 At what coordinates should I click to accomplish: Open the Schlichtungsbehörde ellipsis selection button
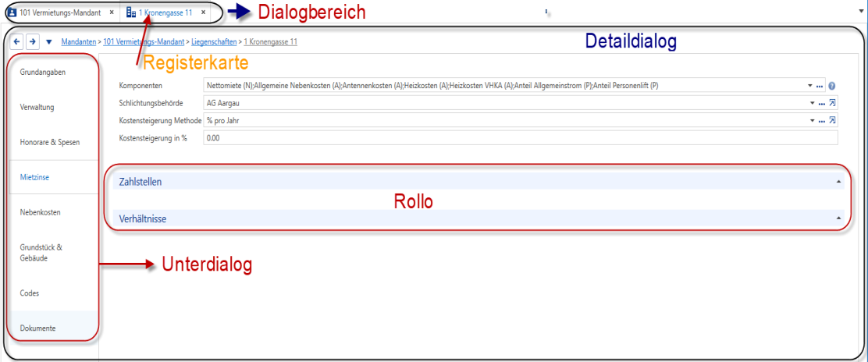(821, 104)
